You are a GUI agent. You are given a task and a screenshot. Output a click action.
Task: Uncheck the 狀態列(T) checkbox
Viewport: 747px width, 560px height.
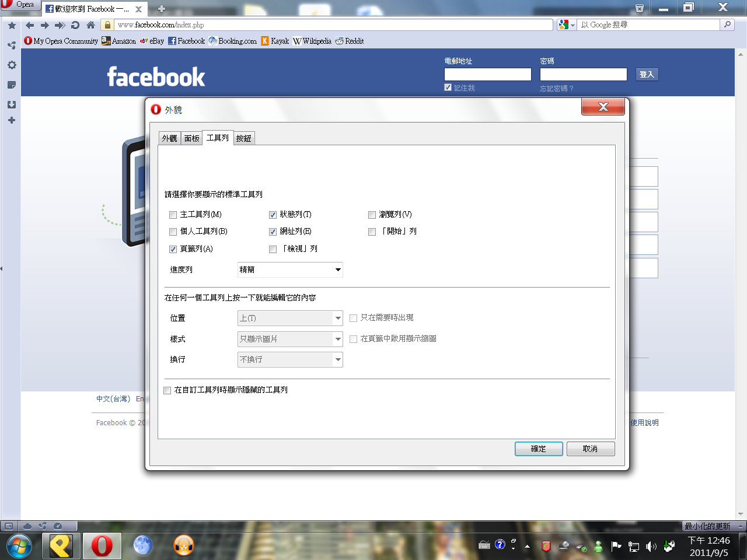[273, 215]
